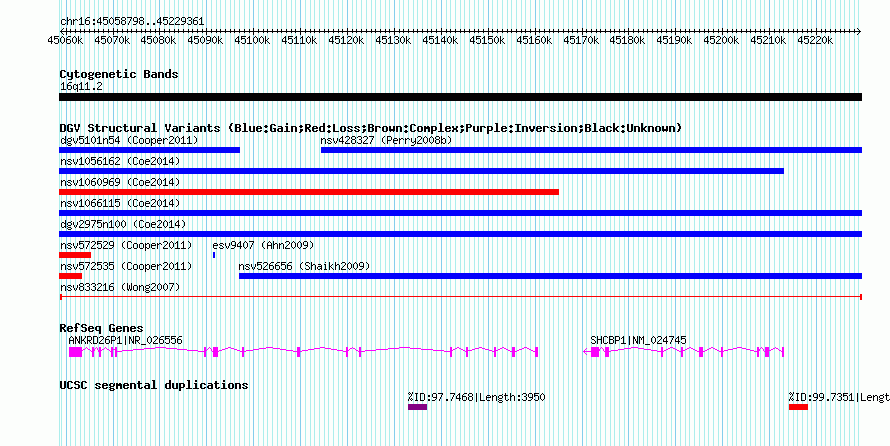The width and height of the screenshot is (890, 446).
Task: Click the nsv572535 (Cooper2011) label
Action: (126, 266)
